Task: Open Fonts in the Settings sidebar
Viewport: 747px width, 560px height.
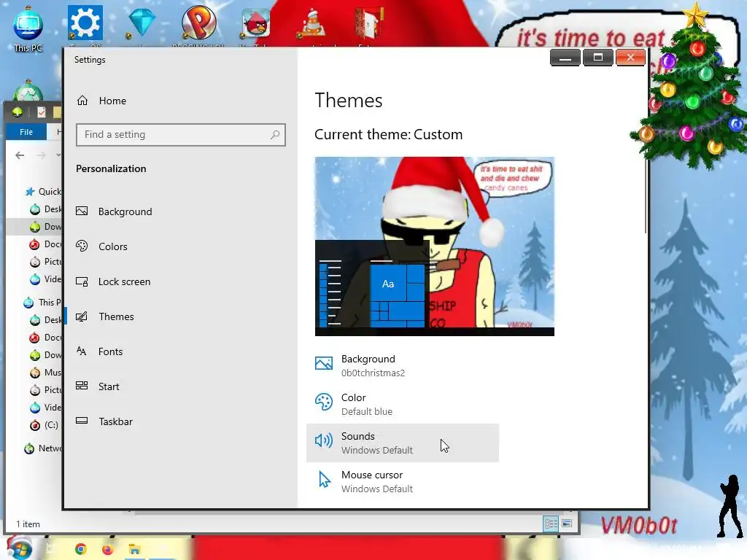Action: 99,351
